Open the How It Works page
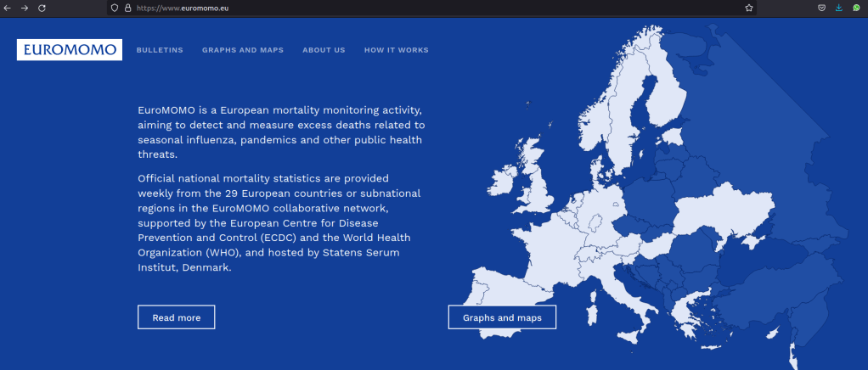Screen dimensions: 868x370 pyautogui.click(x=396, y=50)
